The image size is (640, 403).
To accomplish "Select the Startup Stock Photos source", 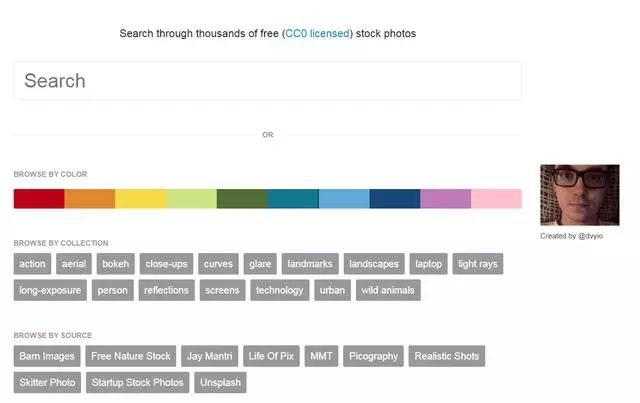I will pos(137,382).
